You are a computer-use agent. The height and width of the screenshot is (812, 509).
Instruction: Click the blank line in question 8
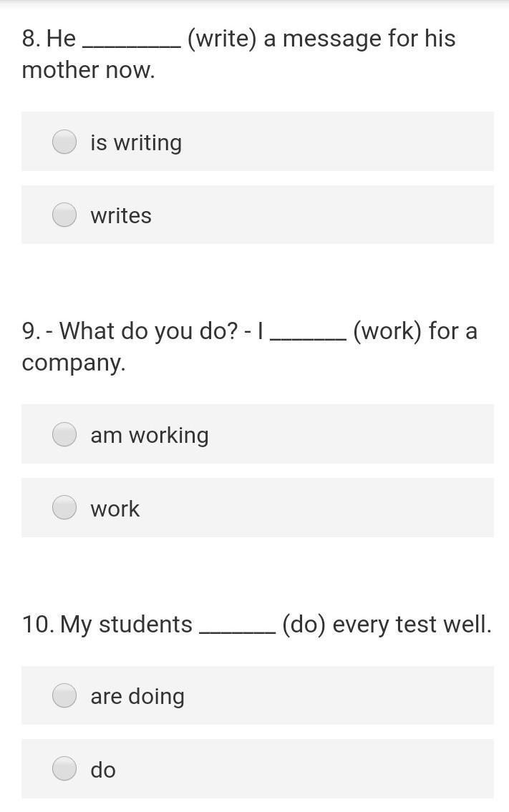click(x=132, y=47)
